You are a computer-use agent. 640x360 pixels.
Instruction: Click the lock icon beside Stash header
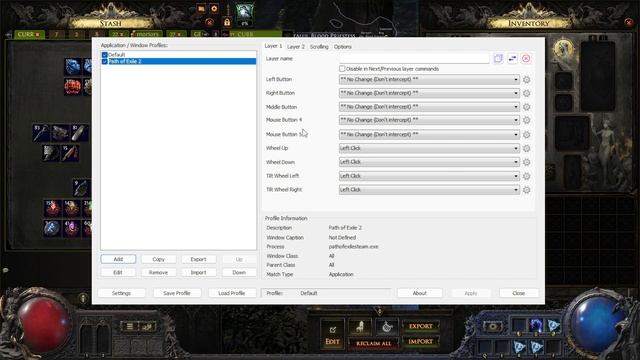[227, 22]
